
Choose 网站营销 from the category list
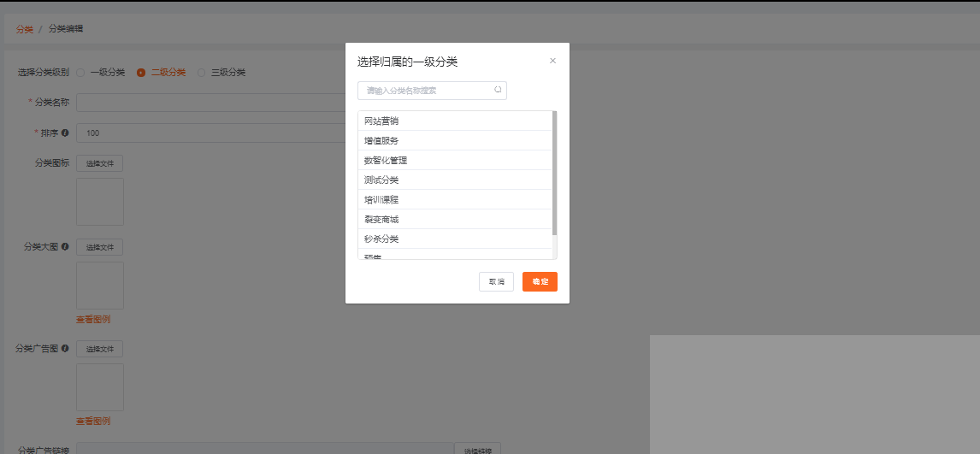(381, 121)
